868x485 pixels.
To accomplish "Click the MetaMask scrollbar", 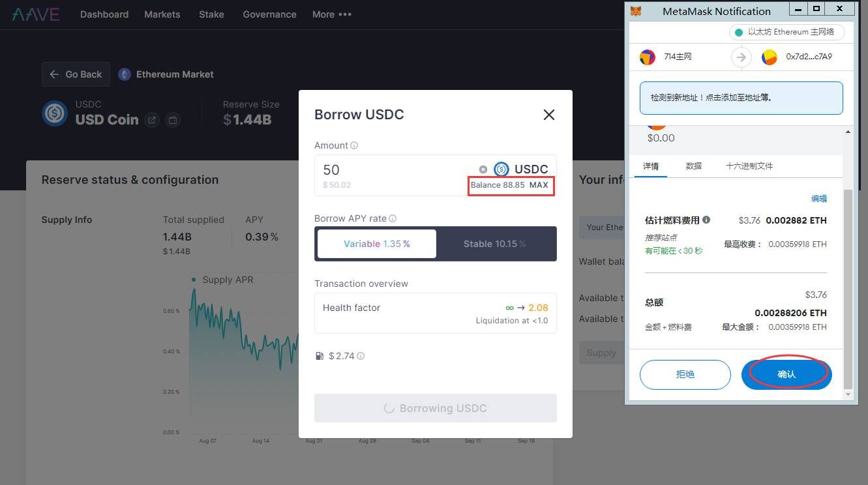I will coord(848,290).
